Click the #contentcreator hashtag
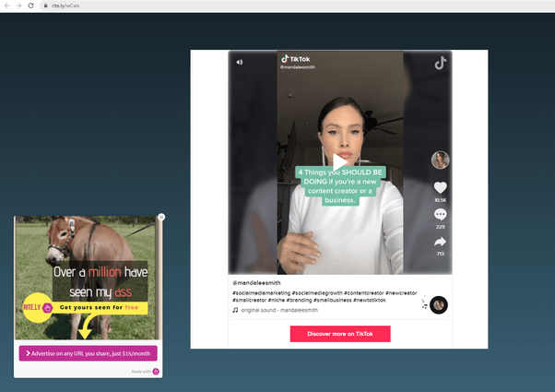 pyautogui.click(x=364, y=293)
